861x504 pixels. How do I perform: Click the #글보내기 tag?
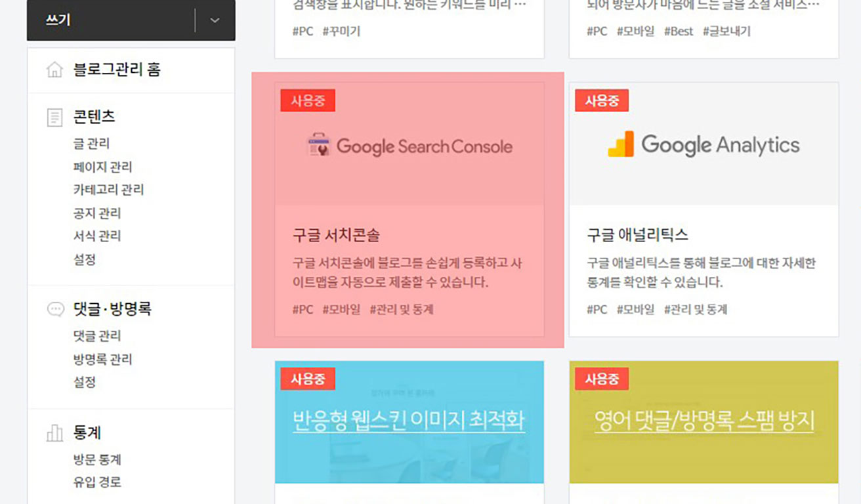point(726,31)
